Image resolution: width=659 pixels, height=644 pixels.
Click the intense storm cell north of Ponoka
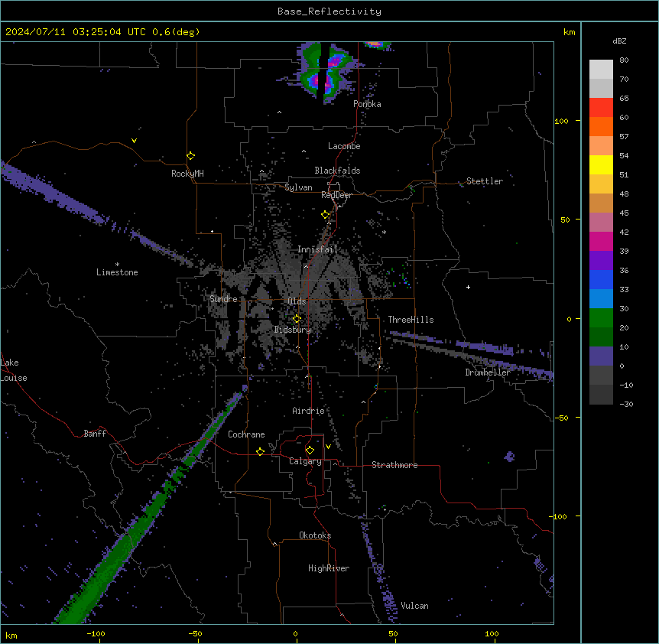tap(329, 73)
